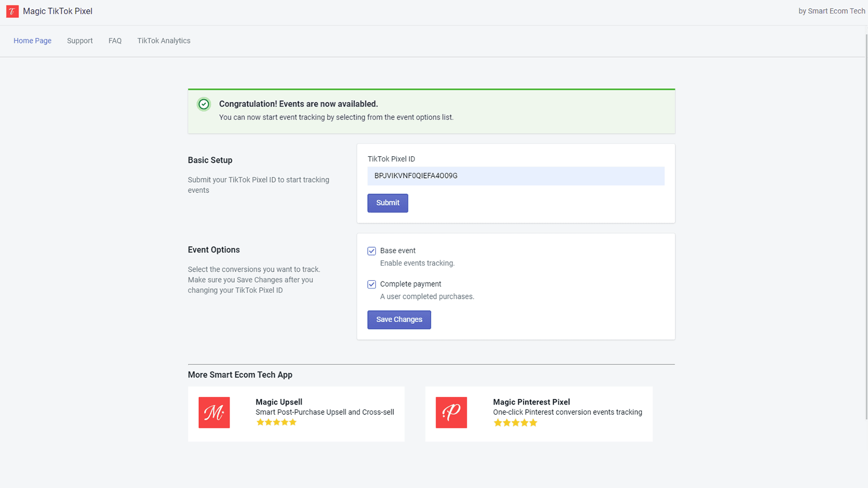Click the Magic Upsell star rating
The image size is (868, 488).
[276, 422]
